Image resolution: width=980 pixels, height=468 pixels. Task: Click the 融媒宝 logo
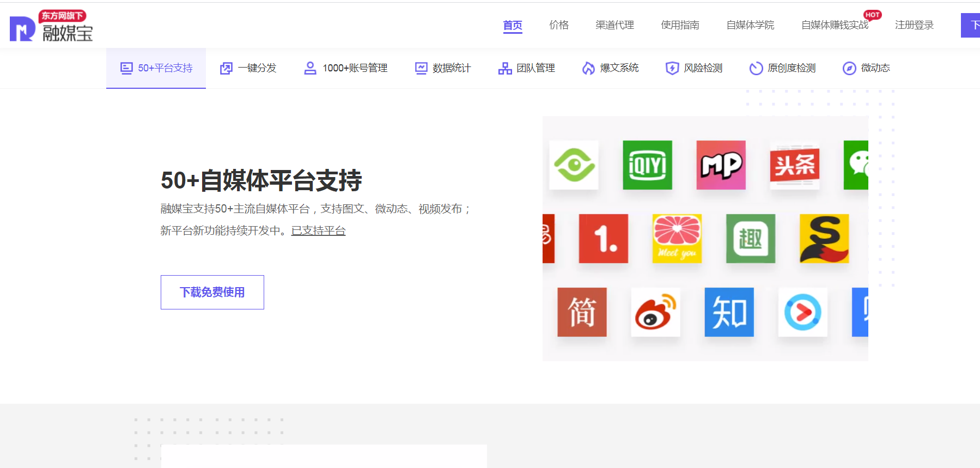pos(51,26)
